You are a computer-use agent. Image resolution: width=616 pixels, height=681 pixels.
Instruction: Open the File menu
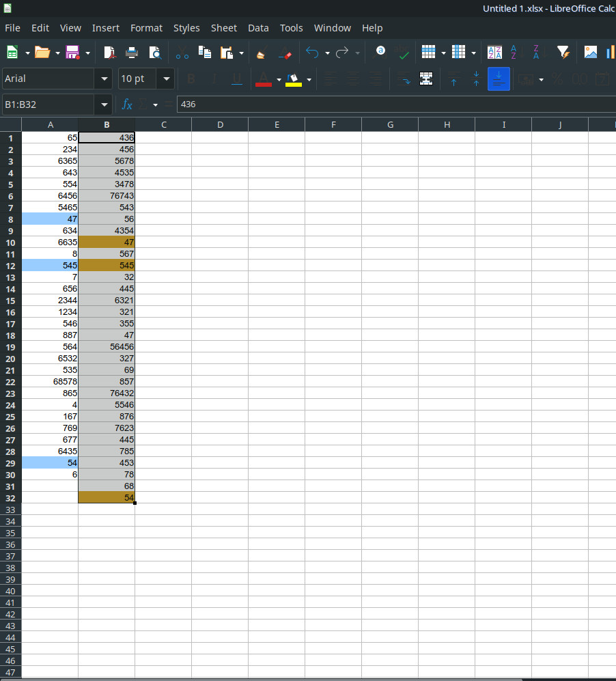pyautogui.click(x=12, y=28)
